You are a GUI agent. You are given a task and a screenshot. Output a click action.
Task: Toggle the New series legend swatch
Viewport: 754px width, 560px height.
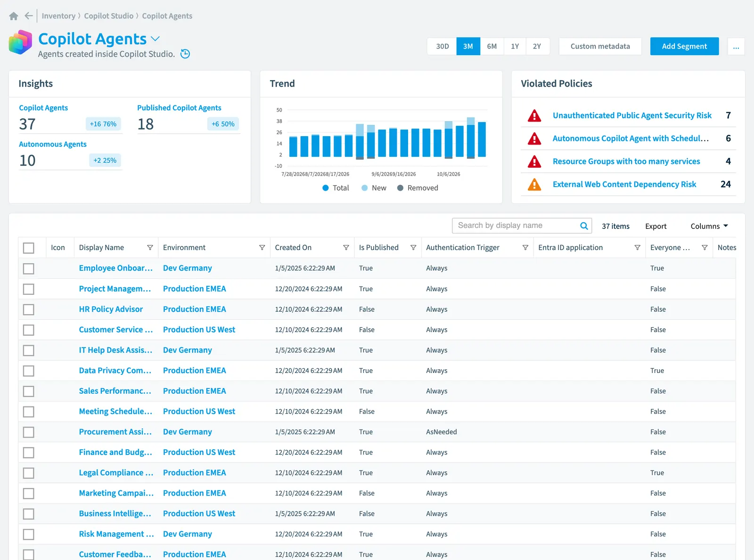[364, 188]
